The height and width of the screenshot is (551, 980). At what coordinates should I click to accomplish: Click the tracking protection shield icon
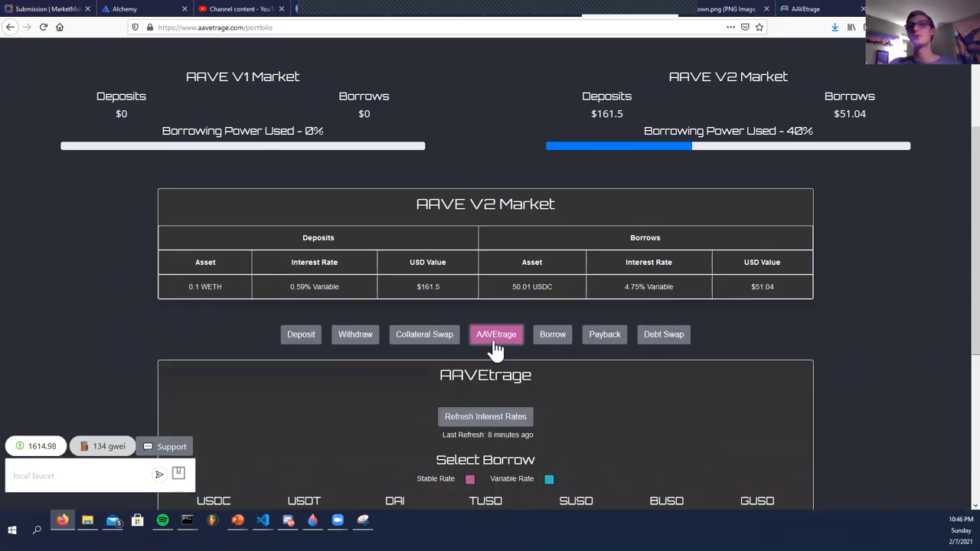pyautogui.click(x=136, y=28)
